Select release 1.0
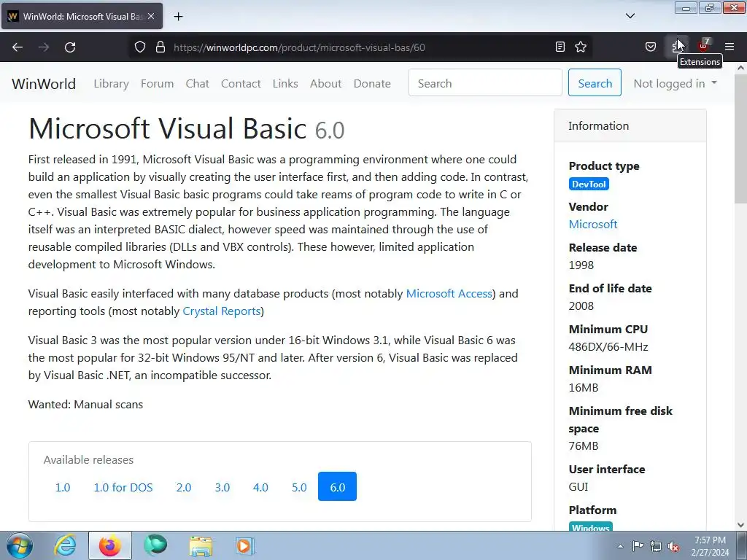747x560 pixels. pos(63,487)
